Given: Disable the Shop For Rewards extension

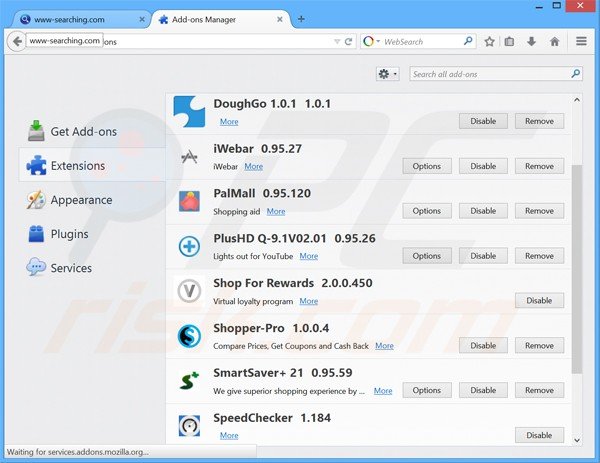Looking at the screenshot, I should [539, 300].
